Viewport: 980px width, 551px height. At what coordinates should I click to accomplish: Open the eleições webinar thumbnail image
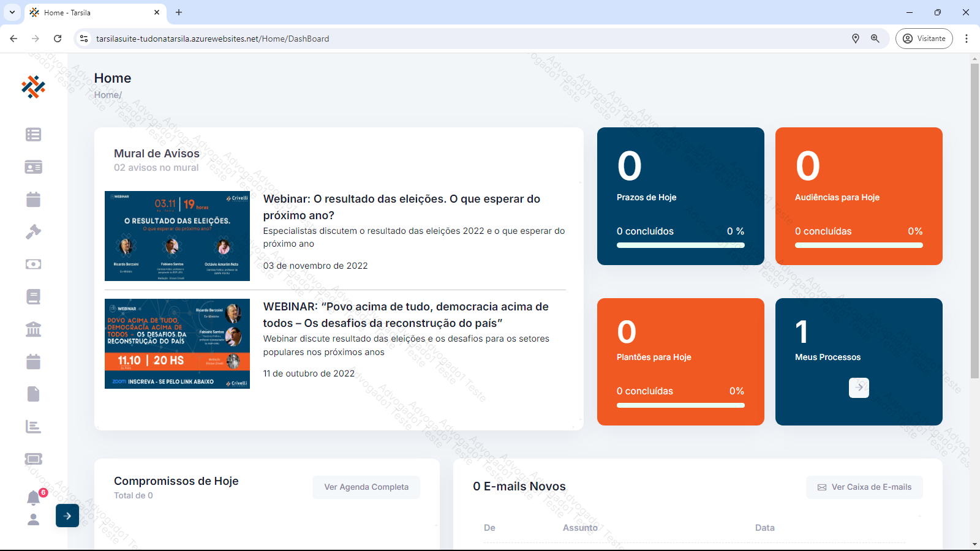coord(177,236)
